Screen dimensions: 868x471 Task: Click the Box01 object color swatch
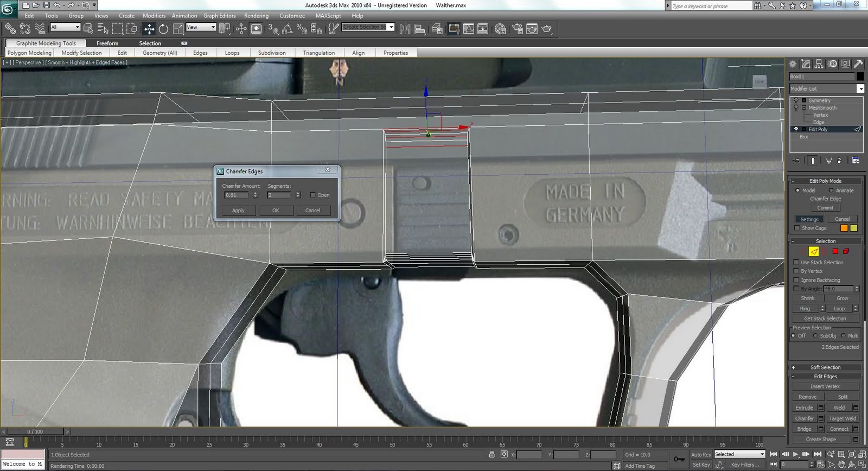[860, 77]
